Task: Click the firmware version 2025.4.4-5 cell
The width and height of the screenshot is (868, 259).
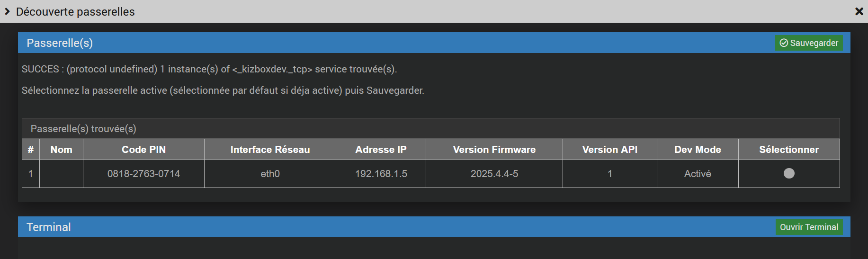Action: tap(494, 174)
